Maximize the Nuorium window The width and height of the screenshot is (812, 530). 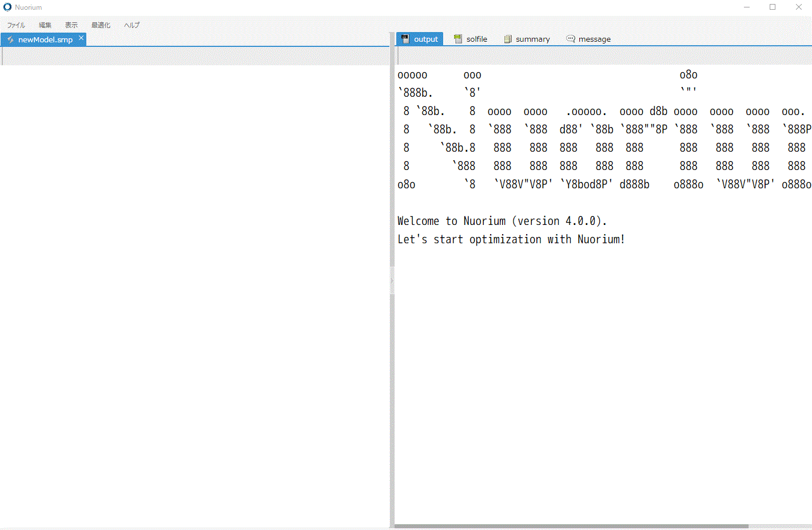(x=773, y=7)
